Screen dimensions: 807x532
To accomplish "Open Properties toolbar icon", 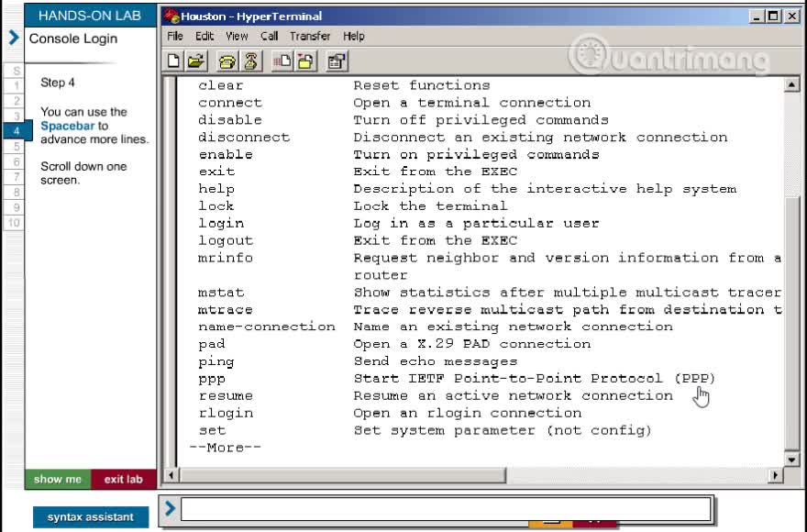I will tap(337, 61).
